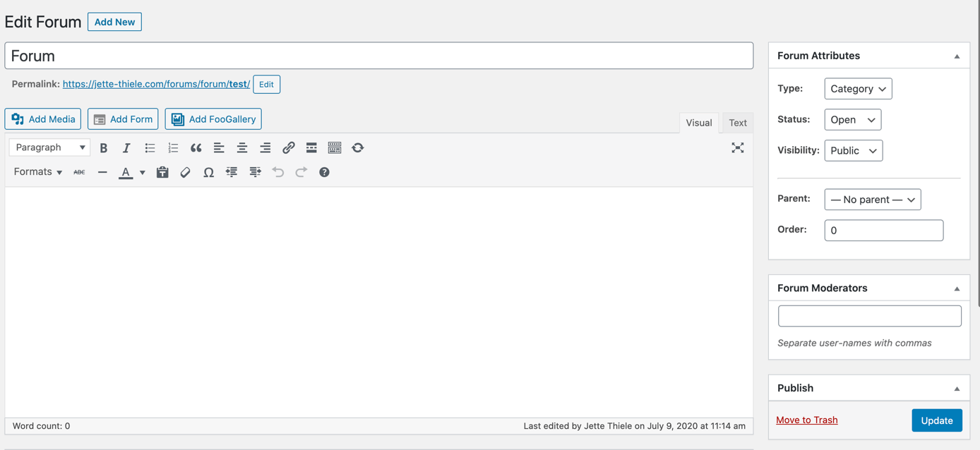Increase the paragraph indent
The image size is (980, 450).
click(x=255, y=172)
